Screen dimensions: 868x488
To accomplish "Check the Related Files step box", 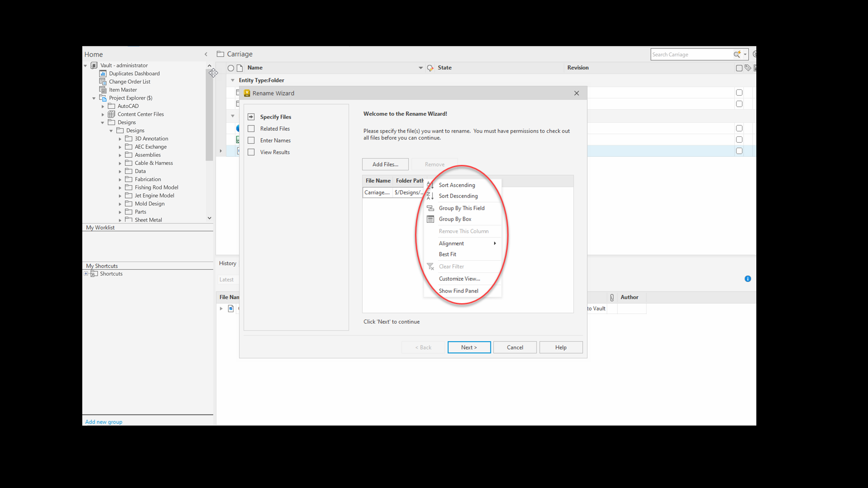I will [251, 129].
